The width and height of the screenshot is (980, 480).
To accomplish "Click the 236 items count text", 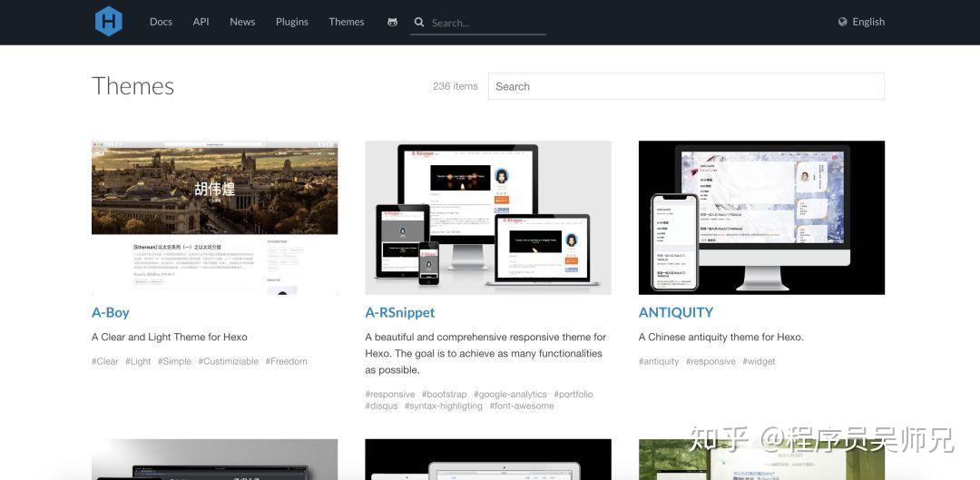I will [x=455, y=86].
